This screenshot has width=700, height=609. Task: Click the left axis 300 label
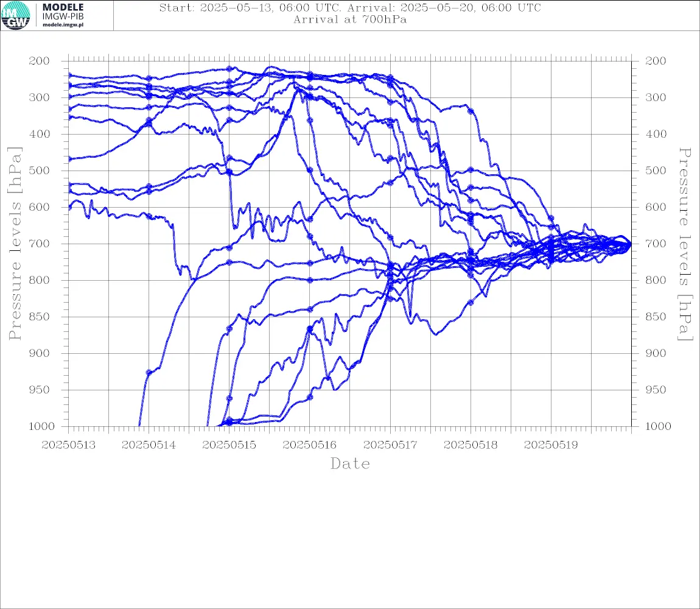click(40, 97)
